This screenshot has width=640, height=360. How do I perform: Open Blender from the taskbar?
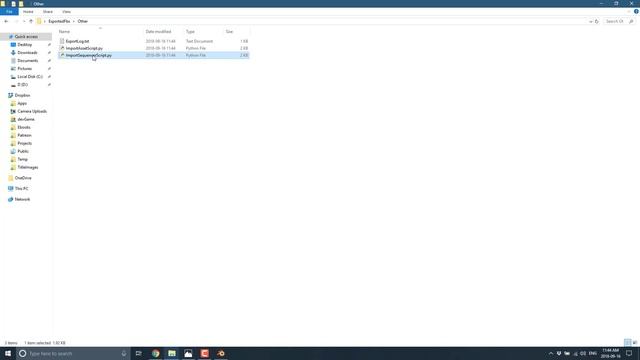pos(221,353)
